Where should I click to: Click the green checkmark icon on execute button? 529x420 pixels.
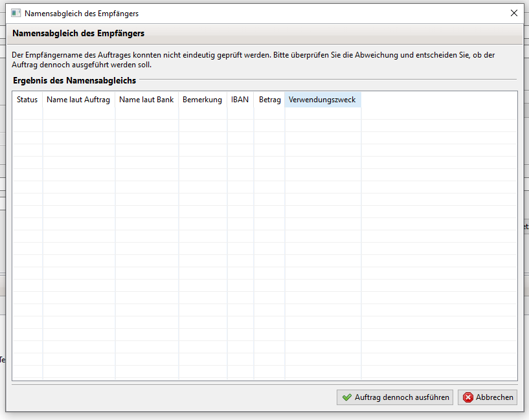click(347, 397)
